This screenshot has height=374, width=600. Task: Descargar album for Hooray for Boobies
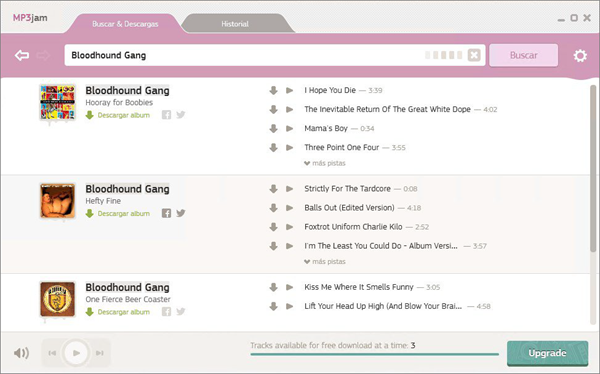[x=118, y=115]
